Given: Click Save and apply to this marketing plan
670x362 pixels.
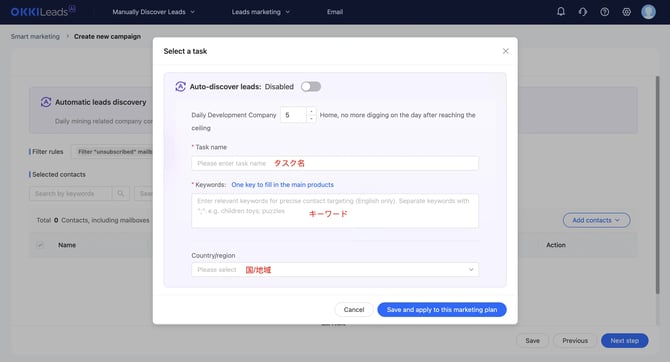Looking at the screenshot, I should click(x=442, y=309).
